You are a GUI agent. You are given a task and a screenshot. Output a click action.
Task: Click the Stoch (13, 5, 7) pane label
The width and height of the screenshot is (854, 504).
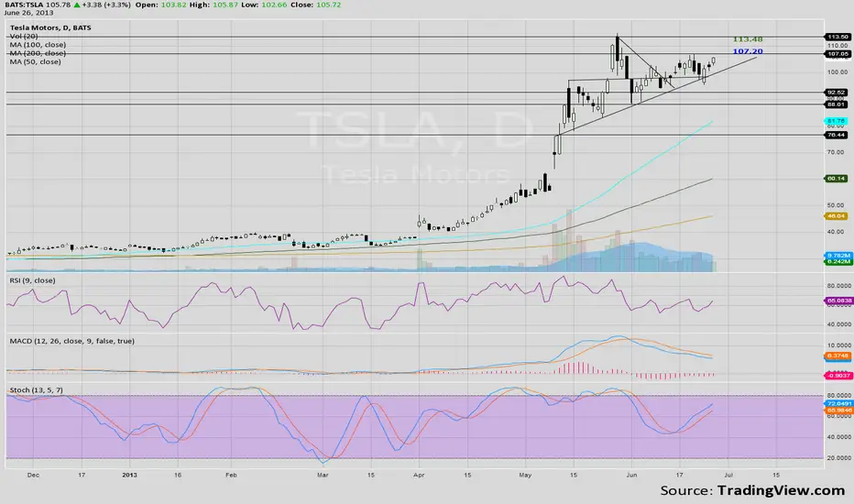coord(36,390)
